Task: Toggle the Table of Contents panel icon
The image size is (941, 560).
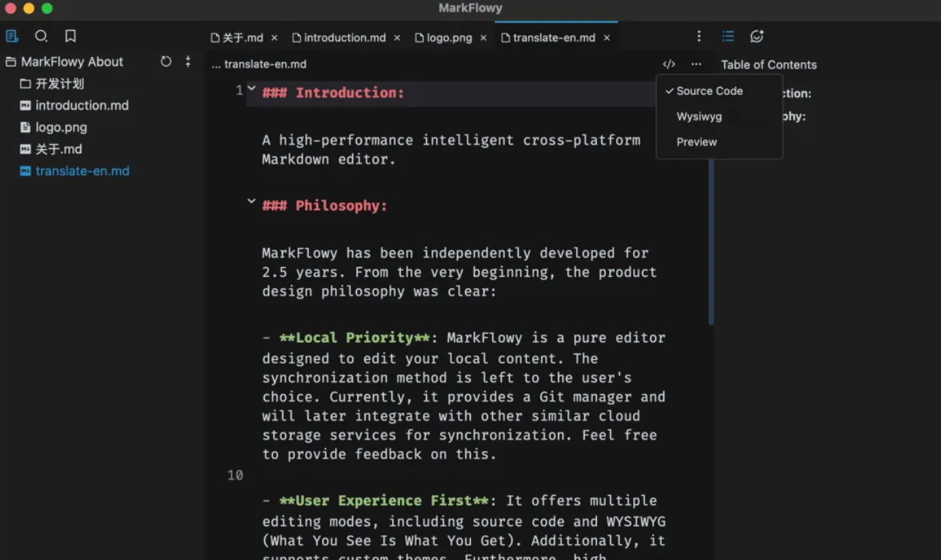Action: 728,37
